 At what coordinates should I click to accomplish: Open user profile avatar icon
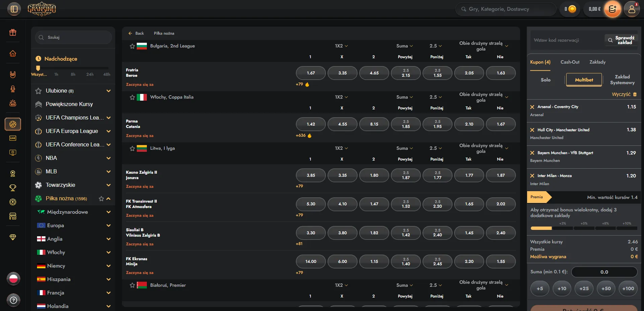[632, 9]
